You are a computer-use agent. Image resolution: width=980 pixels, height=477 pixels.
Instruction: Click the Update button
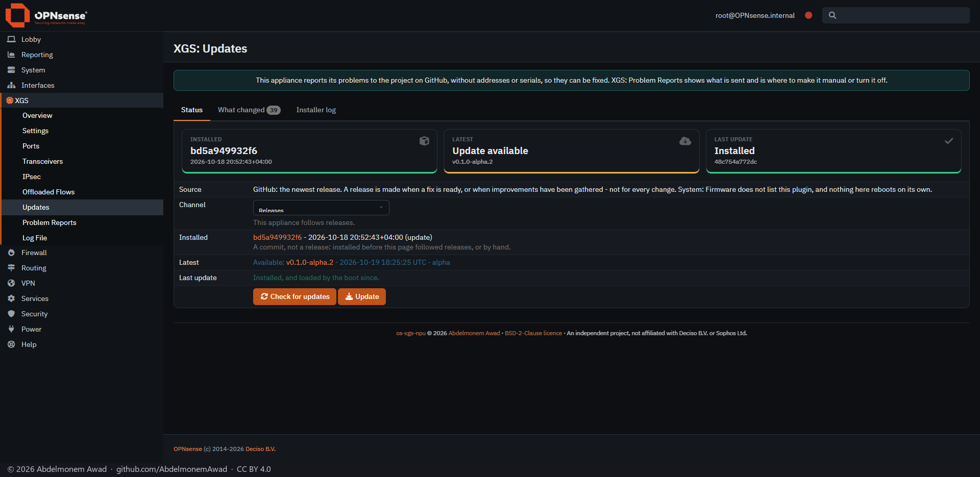362,296
